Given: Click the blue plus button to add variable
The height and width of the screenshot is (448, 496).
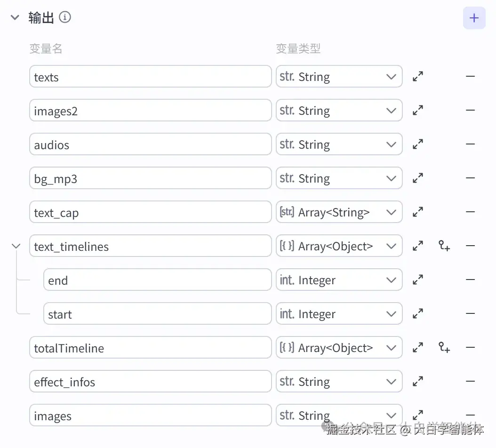Looking at the screenshot, I should point(474,18).
